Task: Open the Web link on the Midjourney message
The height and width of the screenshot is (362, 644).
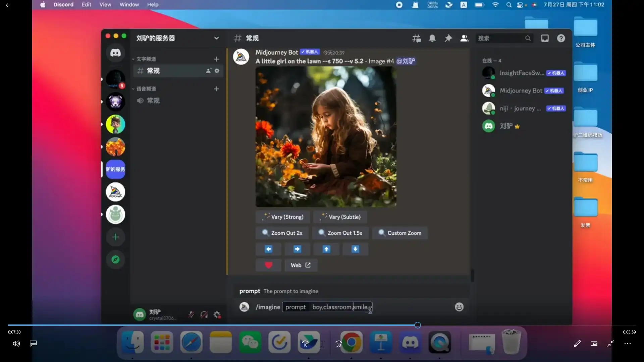Action: (301, 265)
